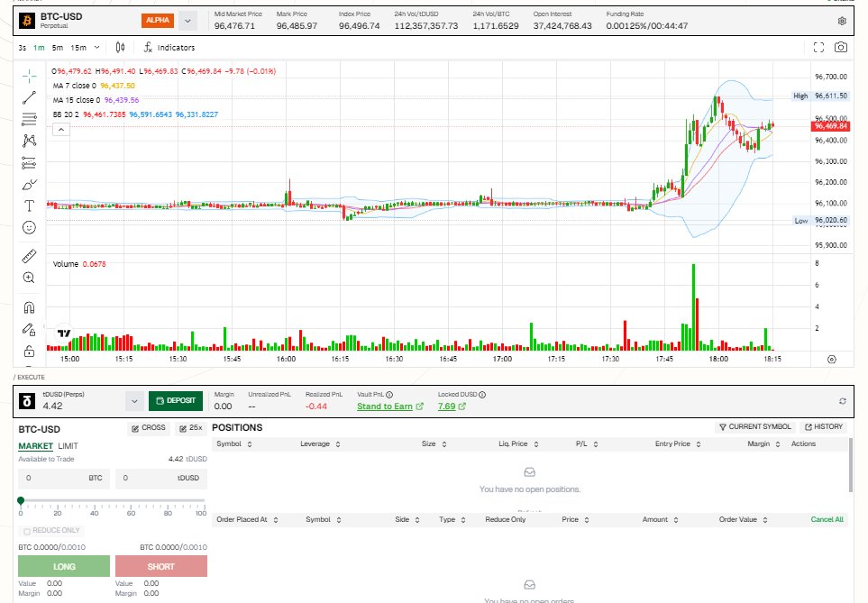
Task: Open the horizontal lines drawing tool
Action: 30,118
